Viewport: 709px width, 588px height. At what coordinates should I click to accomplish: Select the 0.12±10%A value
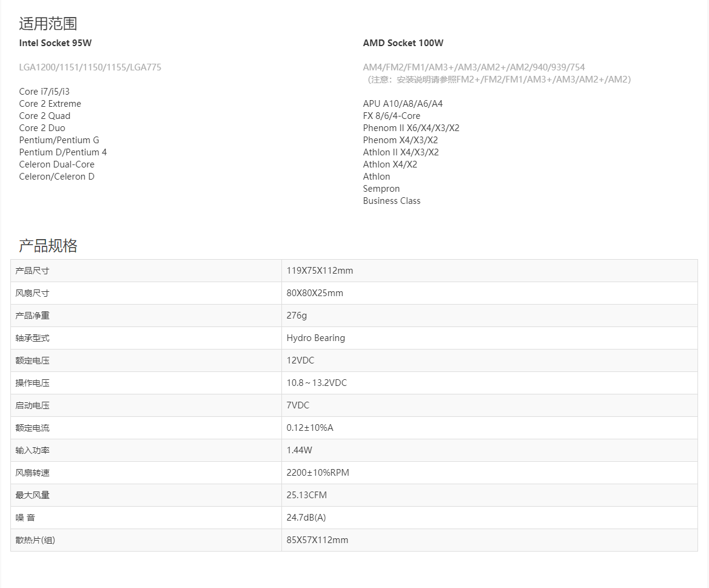310,428
